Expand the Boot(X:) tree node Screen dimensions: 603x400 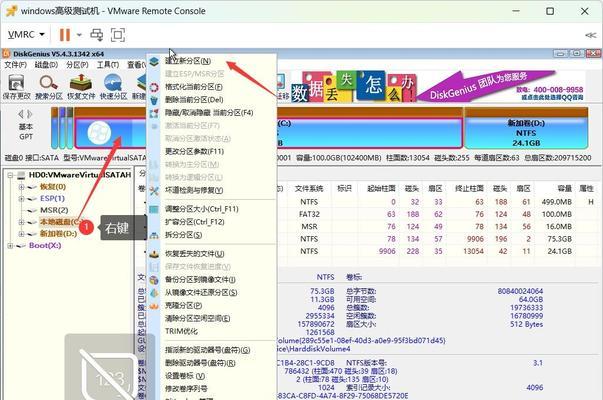point(10,245)
